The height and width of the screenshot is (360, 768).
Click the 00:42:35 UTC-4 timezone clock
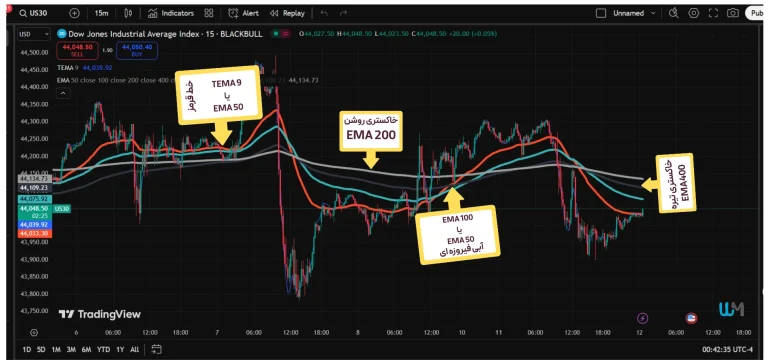(x=727, y=349)
